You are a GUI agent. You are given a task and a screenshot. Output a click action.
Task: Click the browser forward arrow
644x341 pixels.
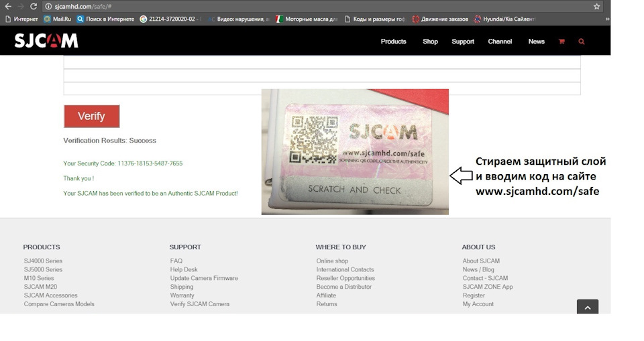click(x=21, y=6)
